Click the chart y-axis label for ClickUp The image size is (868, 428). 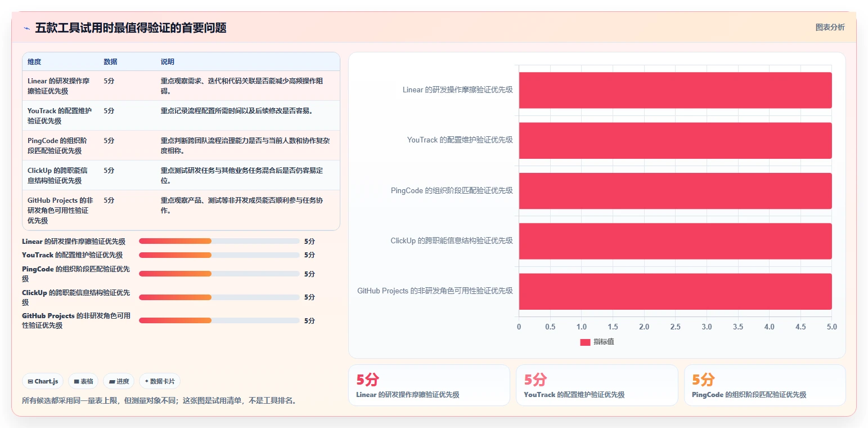pyautogui.click(x=452, y=240)
